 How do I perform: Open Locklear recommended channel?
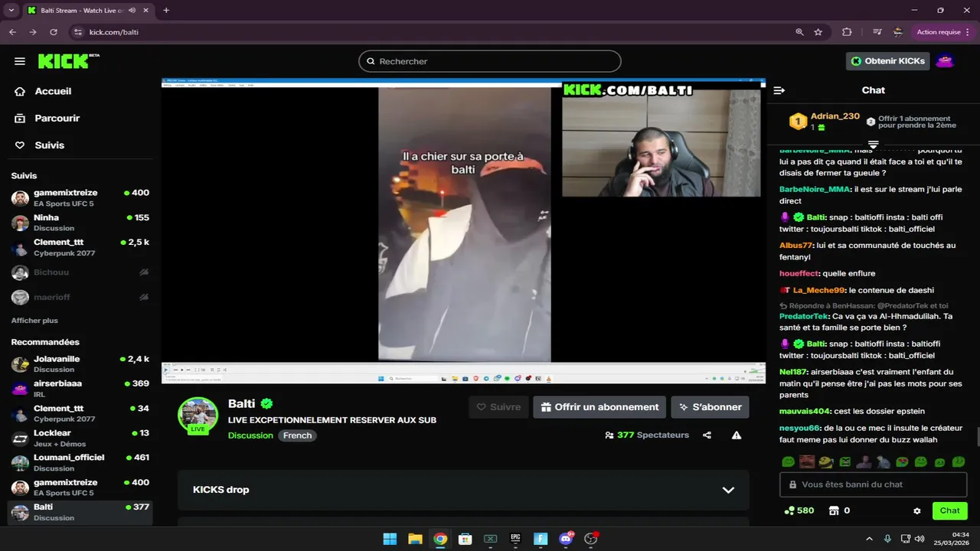80,439
